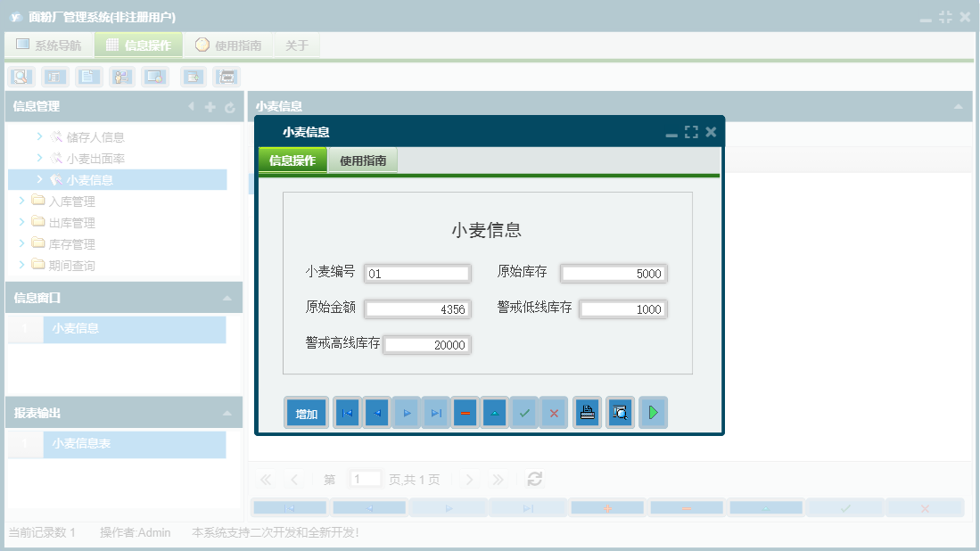Expand the 入库管理 folder
980x551 pixels.
pyautogui.click(x=56, y=201)
